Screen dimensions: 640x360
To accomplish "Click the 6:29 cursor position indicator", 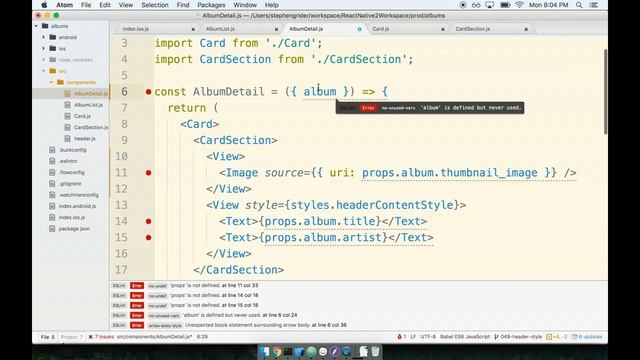I will [x=202, y=337].
